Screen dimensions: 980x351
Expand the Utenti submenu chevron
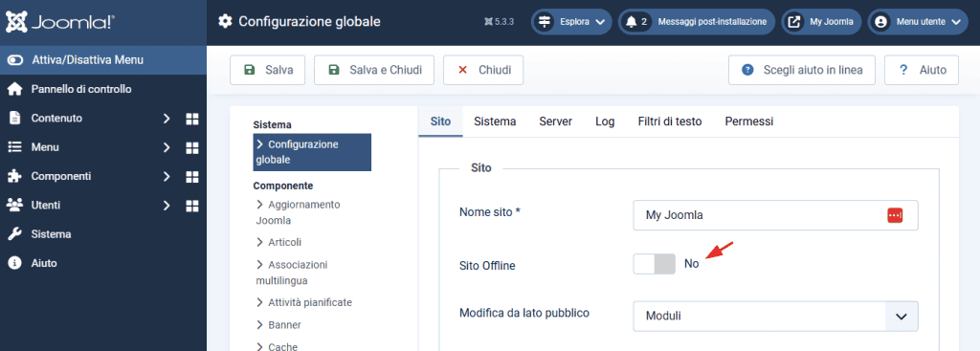(167, 206)
